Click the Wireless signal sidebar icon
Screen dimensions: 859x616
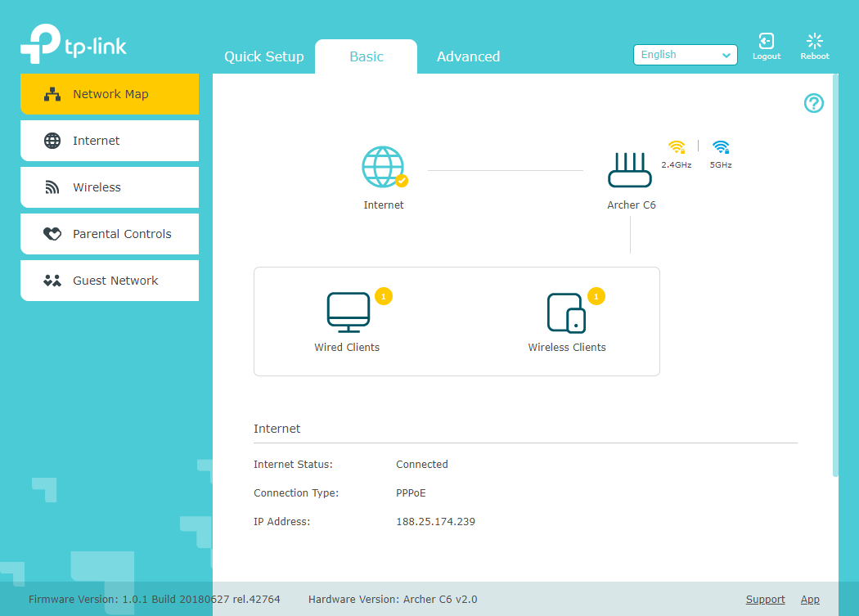(52, 187)
